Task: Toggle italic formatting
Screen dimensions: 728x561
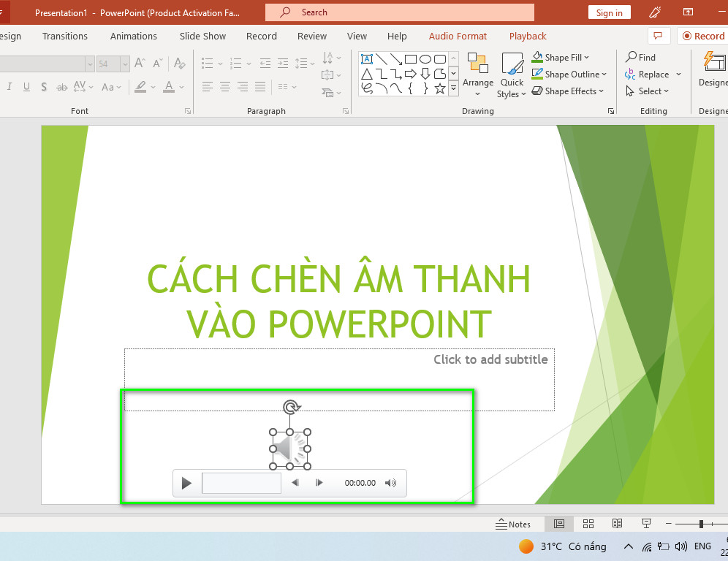Action: 10,87
